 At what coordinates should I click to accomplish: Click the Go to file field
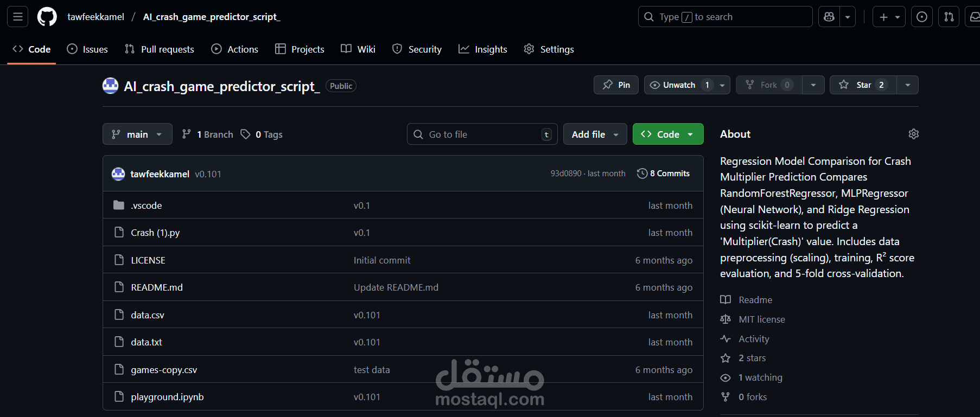tap(482, 134)
